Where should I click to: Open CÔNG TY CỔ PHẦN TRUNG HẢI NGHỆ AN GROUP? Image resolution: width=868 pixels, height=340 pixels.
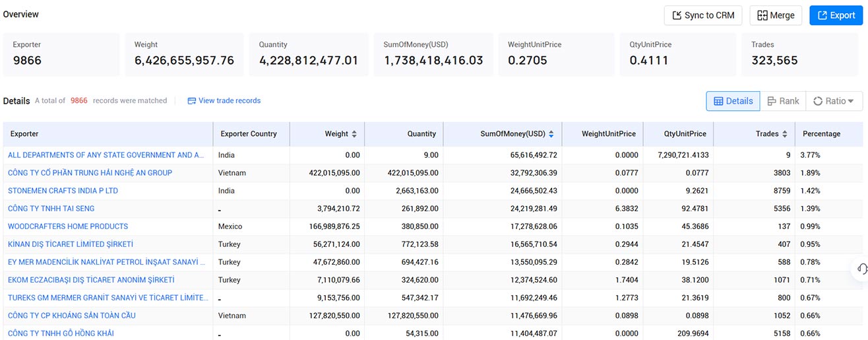(x=90, y=173)
